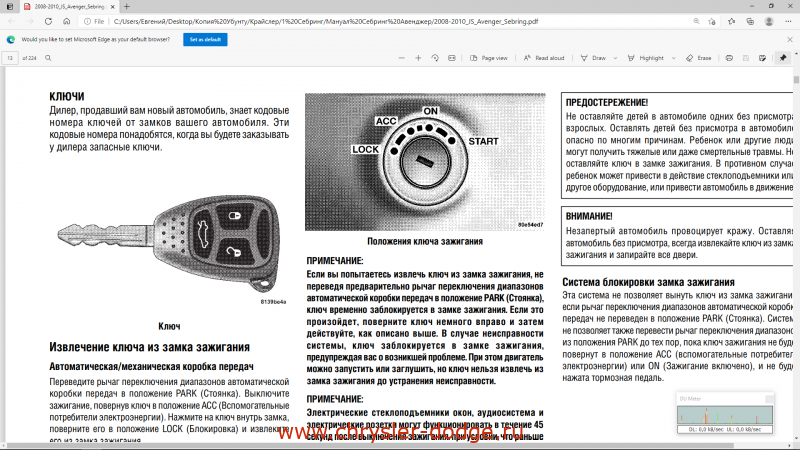Save the PDF document
This screenshot has width=800, height=450.
(x=746, y=58)
